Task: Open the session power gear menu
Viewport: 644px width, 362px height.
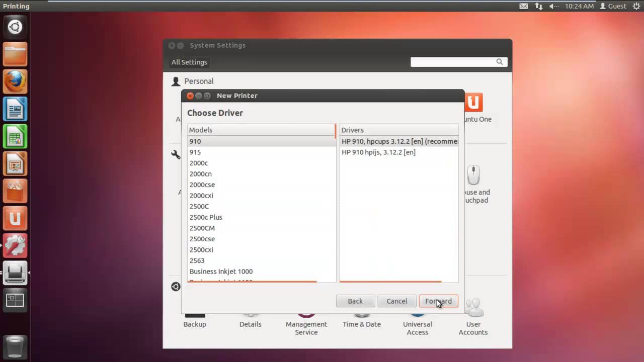Action: (x=636, y=6)
